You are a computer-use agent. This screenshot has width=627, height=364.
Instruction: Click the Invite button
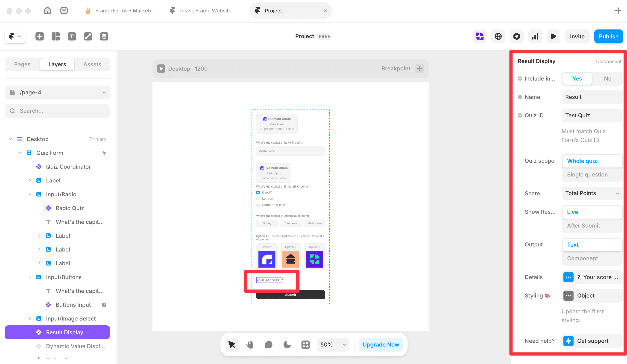point(577,36)
